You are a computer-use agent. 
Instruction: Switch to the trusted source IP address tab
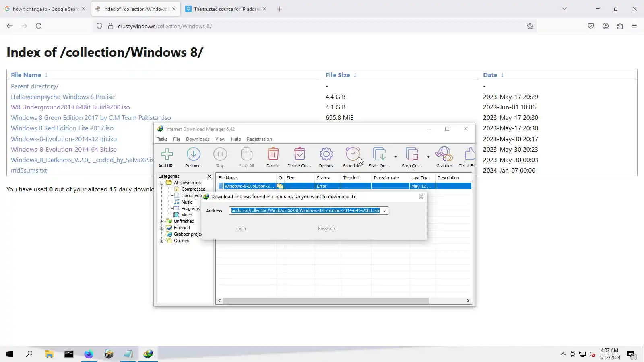point(226,9)
